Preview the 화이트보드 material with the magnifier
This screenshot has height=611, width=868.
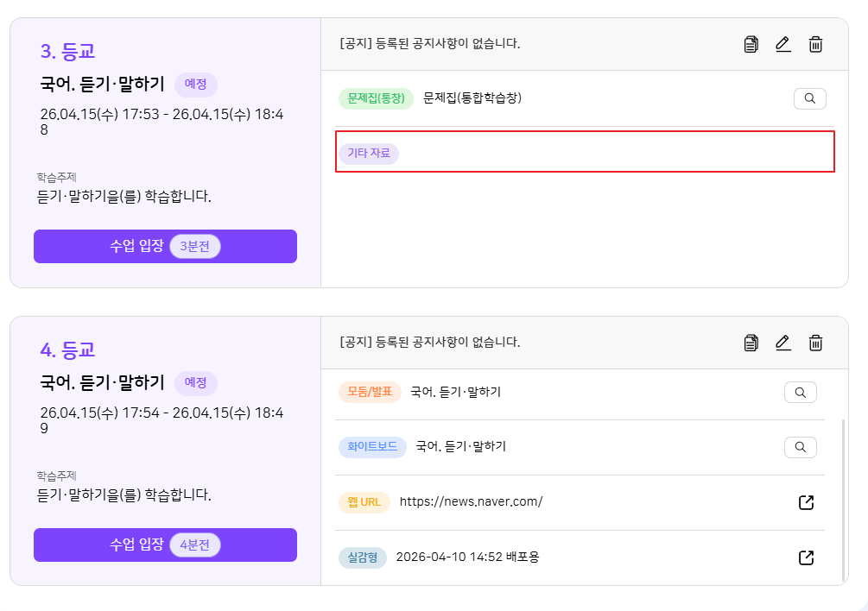pyautogui.click(x=800, y=447)
